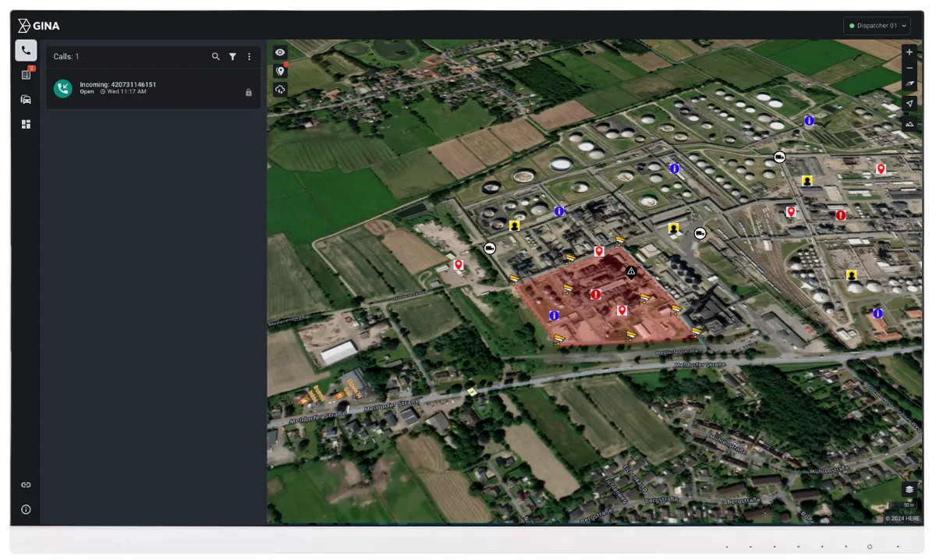Image resolution: width=936 pixels, height=560 pixels.
Task: Open the map layers control near the scale bar
Action: (x=909, y=489)
